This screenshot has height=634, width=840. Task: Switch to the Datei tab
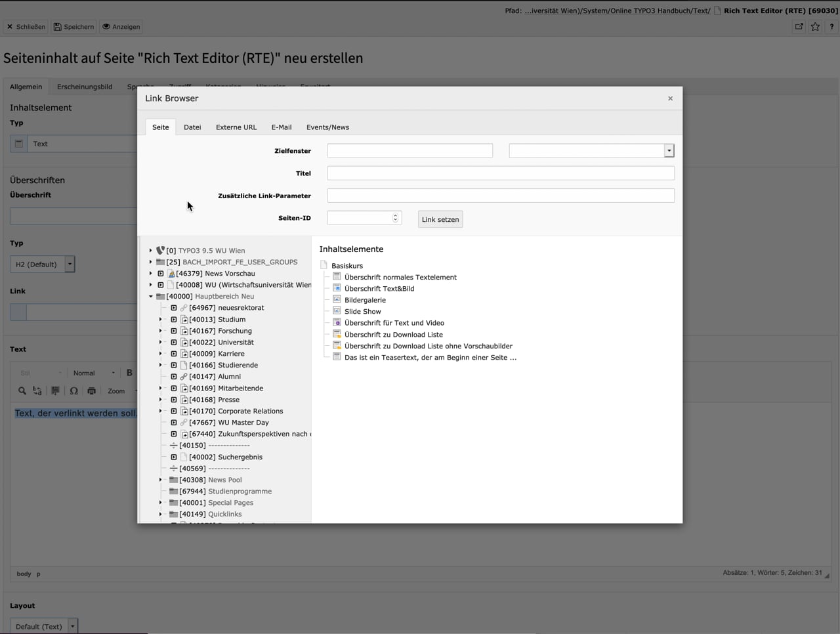tap(192, 127)
